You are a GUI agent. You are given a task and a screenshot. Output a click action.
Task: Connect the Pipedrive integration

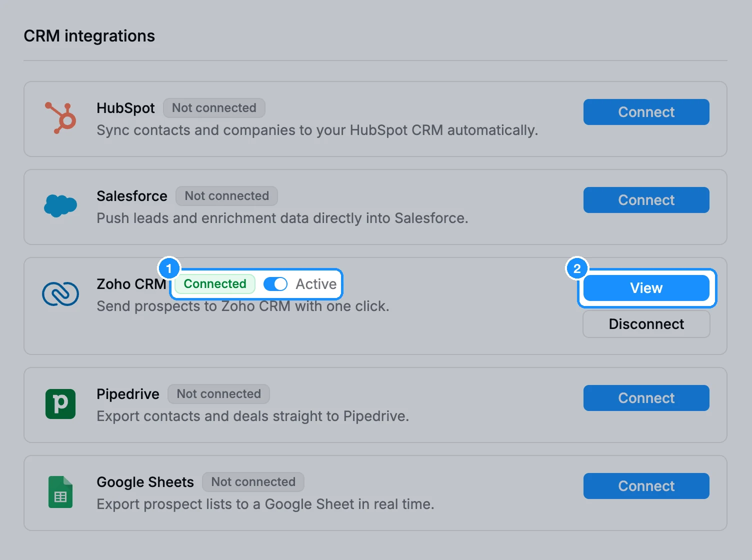pos(646,398)
